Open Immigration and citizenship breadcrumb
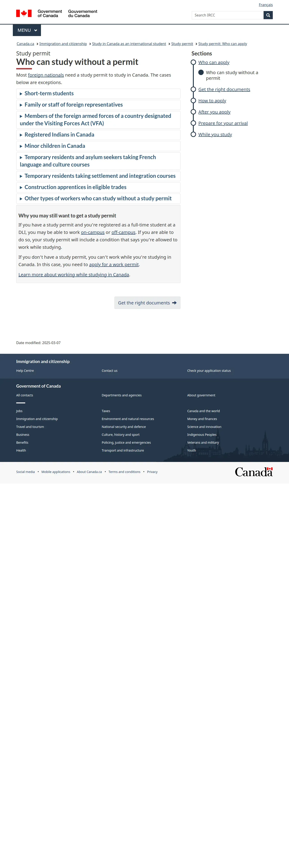Screen dimensions: 289x868 click(x=63, y=44)
